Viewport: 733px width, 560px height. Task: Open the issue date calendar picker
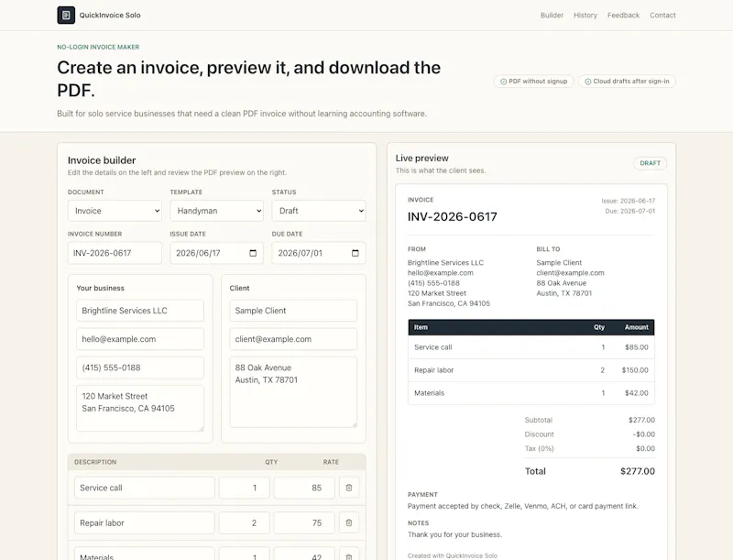(x=253, y=253)
